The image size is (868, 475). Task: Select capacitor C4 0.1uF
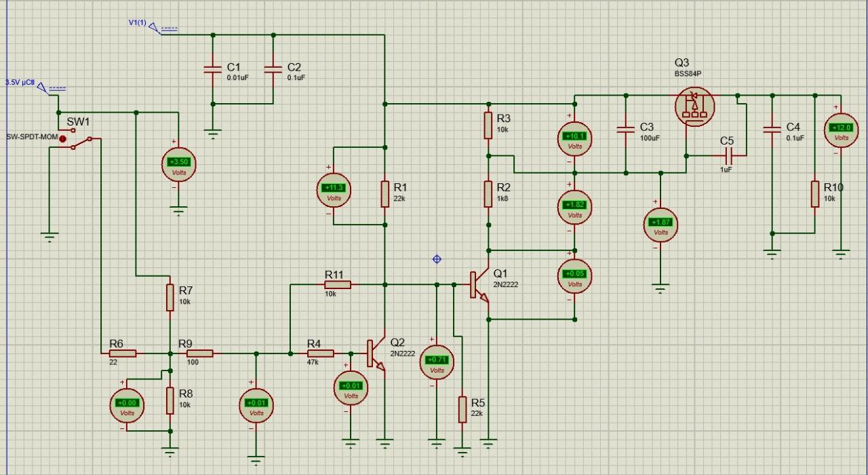[x=771, y=129]
